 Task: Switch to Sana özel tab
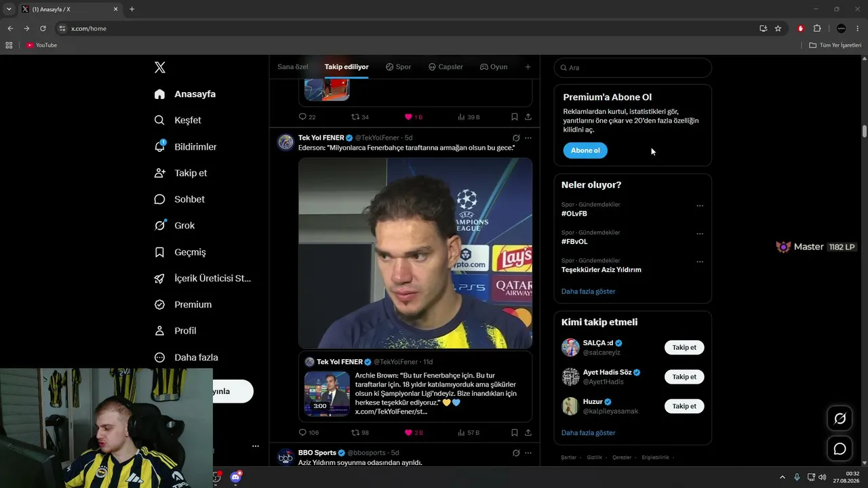293,67
